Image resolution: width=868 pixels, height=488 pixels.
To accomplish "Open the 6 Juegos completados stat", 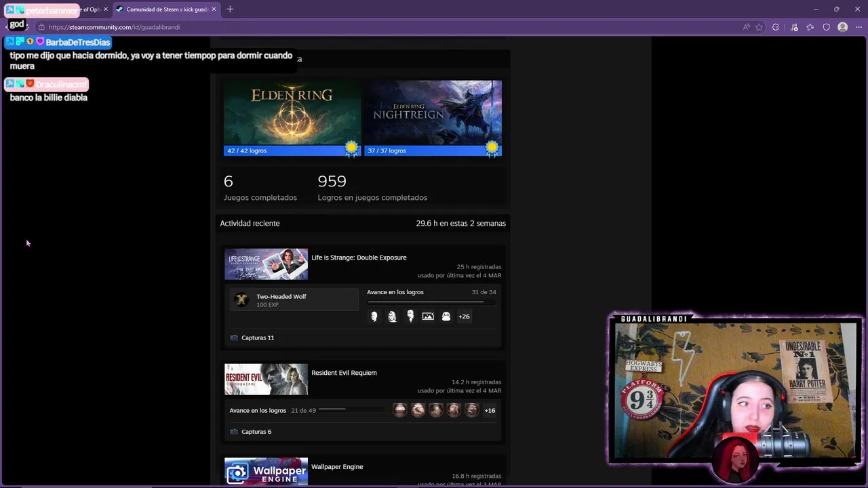I will (260, 188).
